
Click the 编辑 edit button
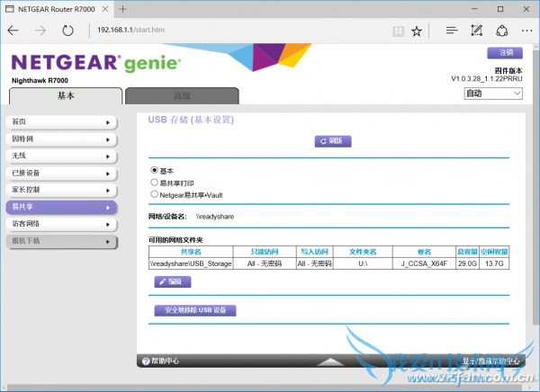(x=173, y=282)
